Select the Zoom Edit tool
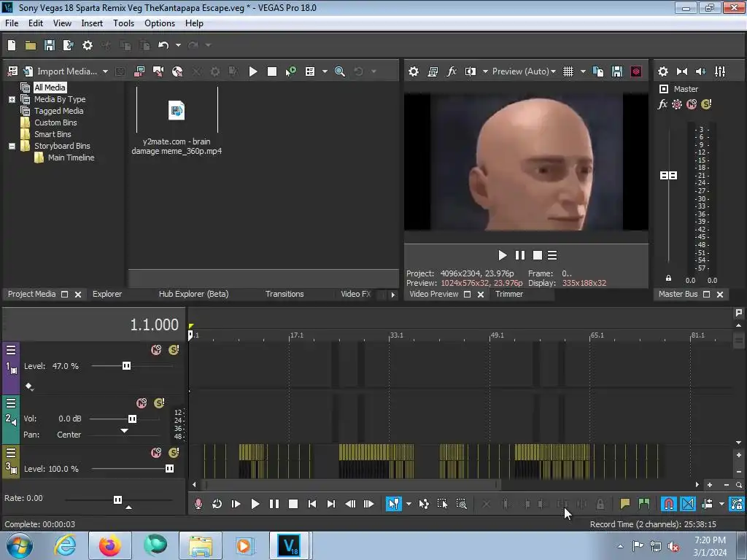The width and height of the screenshot is (747, 560). pyautogui.click(x=461, y=504)
